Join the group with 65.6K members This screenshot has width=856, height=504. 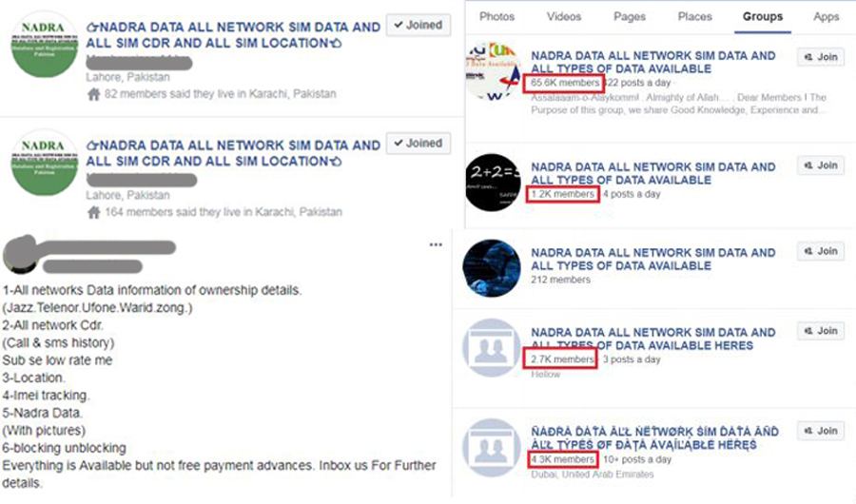click(820, 57)
